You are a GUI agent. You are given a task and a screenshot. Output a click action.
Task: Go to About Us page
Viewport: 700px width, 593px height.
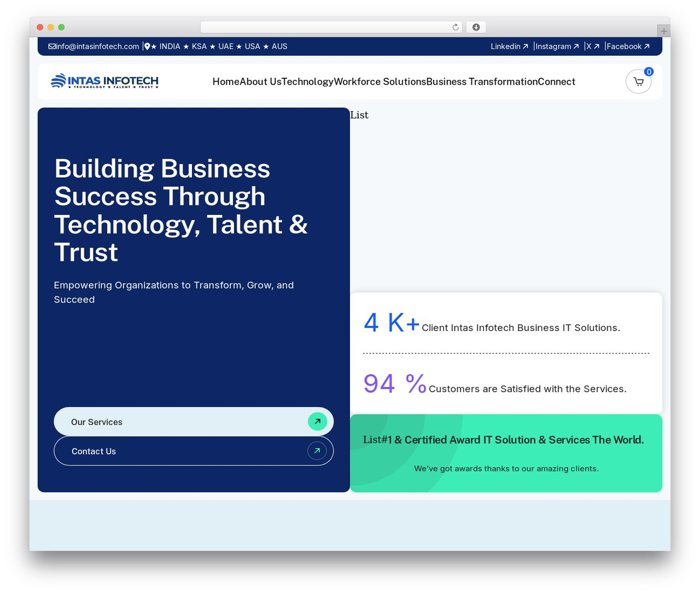coord(260,82)
